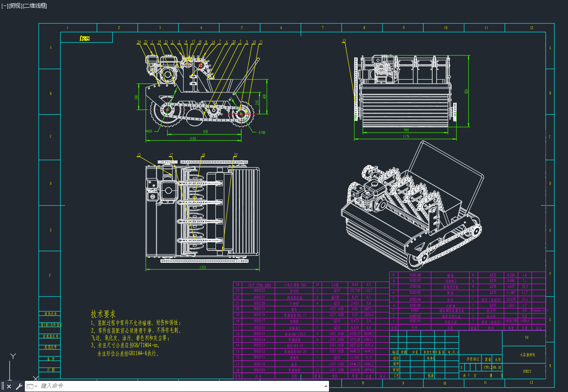This screenshot has height=392, width=568.
Task: Select the 大蒜播种机 drawing title
Action: pyautogui.click(x=527, y=355)
